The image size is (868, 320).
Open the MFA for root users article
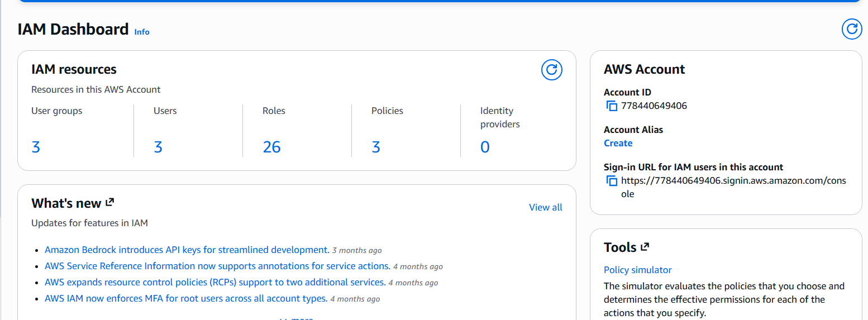coord(186,298)
